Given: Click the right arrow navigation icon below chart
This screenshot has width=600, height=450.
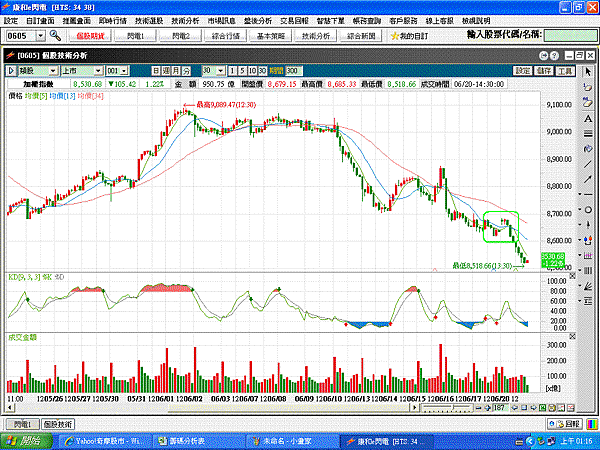Looking at the screenshot, I should click(x=533, y=408).
